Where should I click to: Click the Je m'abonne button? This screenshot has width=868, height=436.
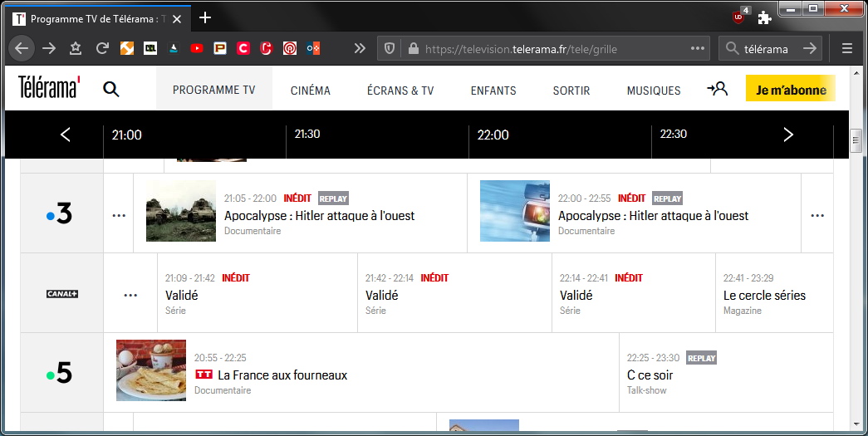tap(791, 89)
